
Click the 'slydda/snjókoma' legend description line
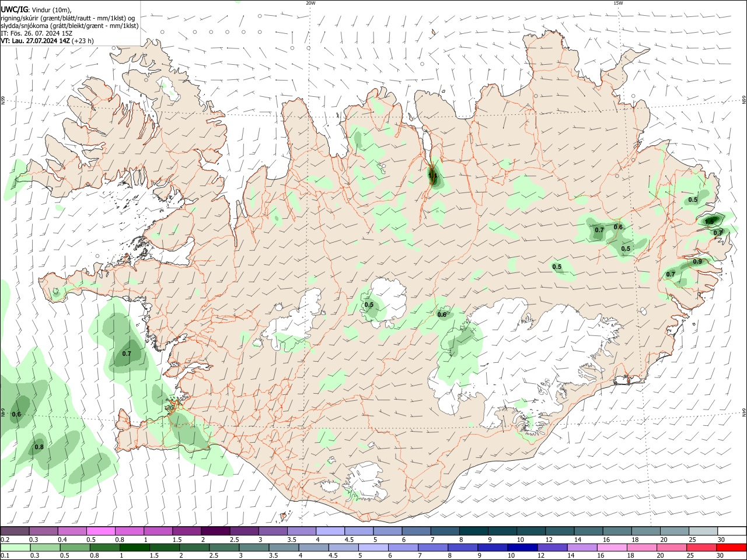tap(69, 26)
